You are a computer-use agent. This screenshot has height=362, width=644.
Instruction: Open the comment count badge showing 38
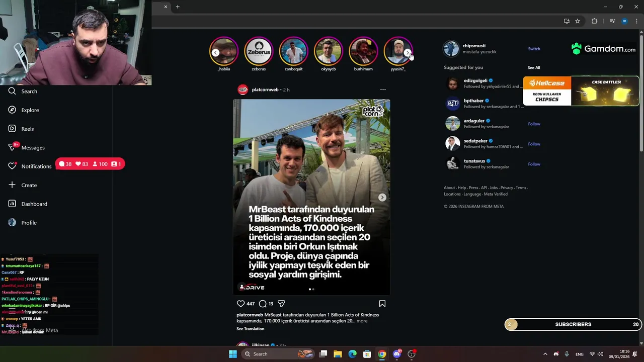(65, 164)
